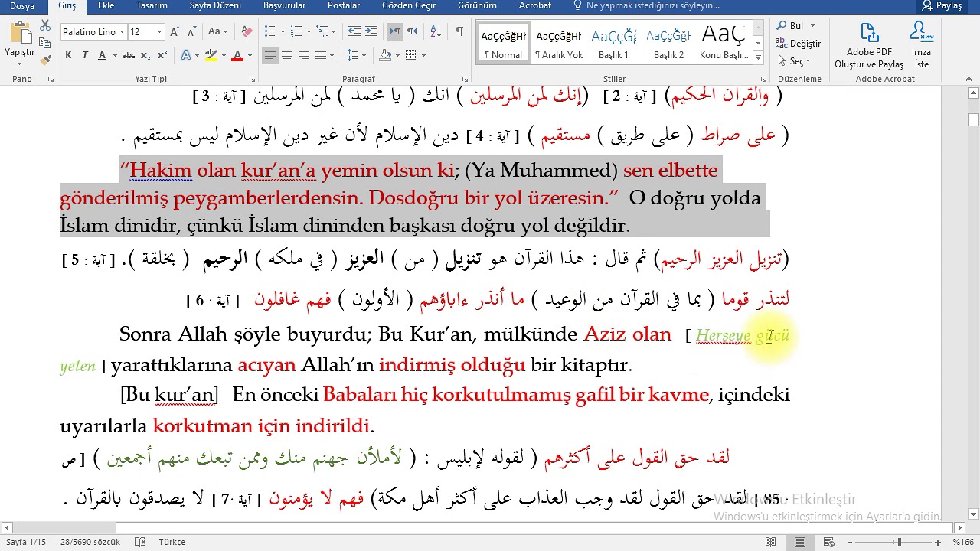Apply the Aralık Yok style
Screen dimensions: 980x551
559,44
